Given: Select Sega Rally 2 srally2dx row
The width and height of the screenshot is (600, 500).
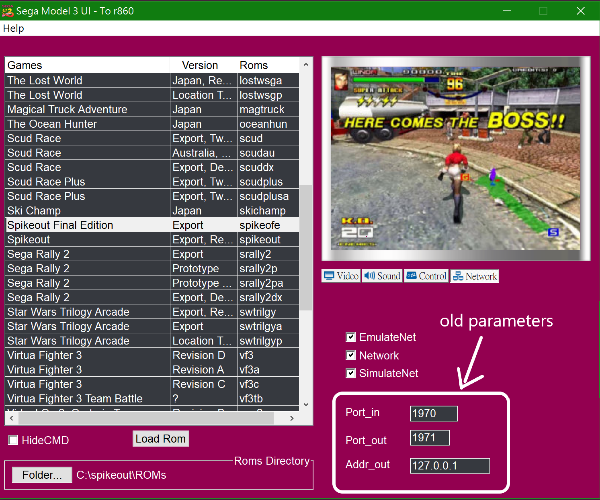Looking at the screenshot, I should click(152, 297).
